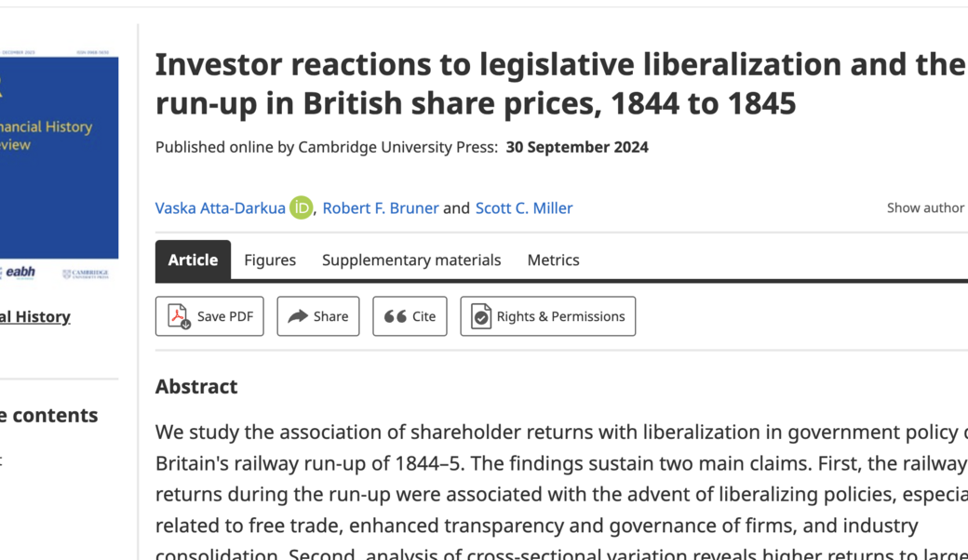Click the Cambridge University Press logo on cover
This screenshot has height=560, width=968.
pyautogui.click(x=85, y=273)
